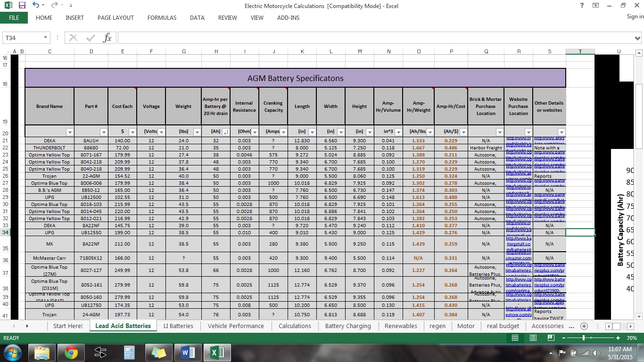Switch to the real budget sheet

[x=503, y=326]
